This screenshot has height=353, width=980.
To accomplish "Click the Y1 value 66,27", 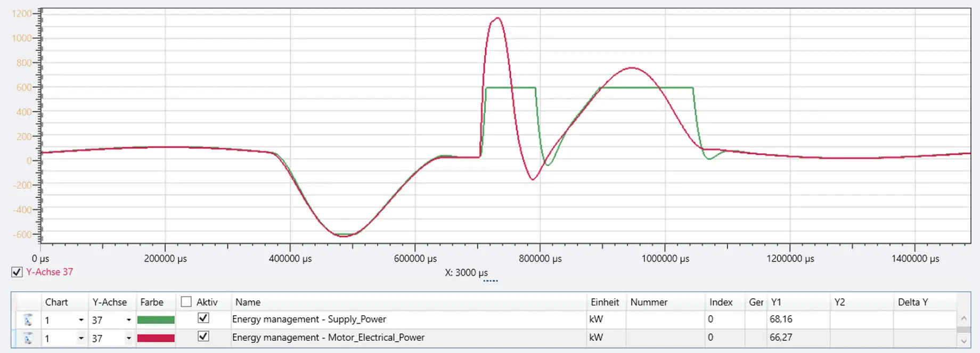I will click(x=781, y=337).
